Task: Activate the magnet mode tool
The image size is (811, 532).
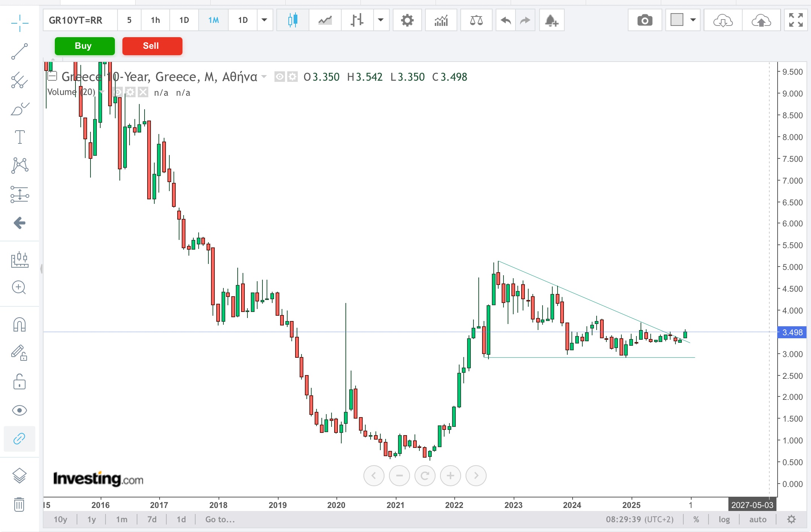Action: point(20,324)
